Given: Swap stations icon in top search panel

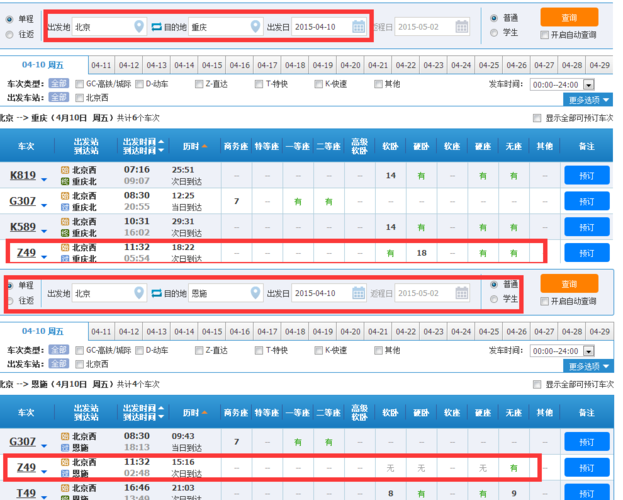Looking at the screenshot, I should point(157,27).
